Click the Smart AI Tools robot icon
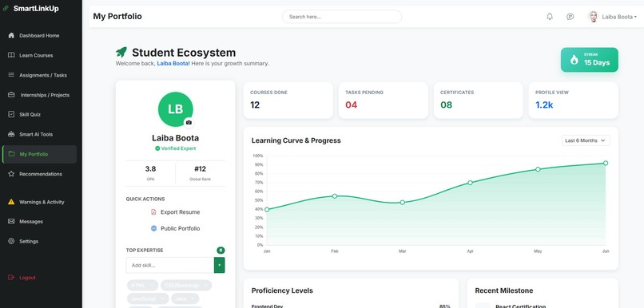Image resolution: width=644 pixels, height=308 pixels. click(x=11, y=134)
